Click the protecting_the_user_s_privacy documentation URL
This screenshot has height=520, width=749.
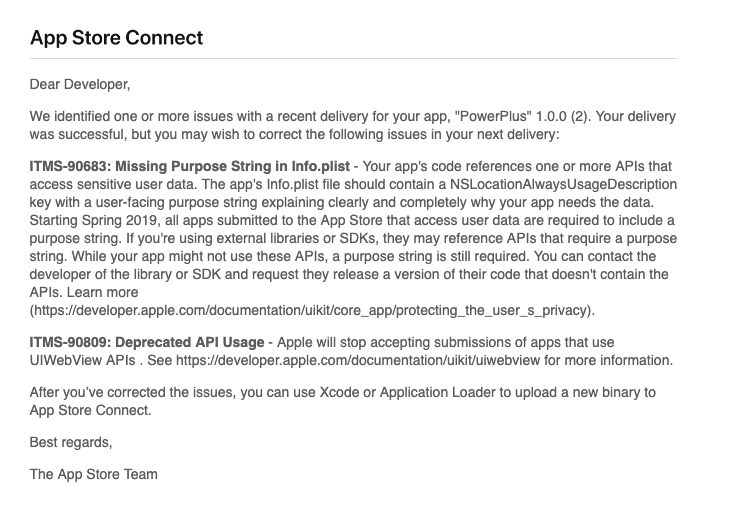click(x=312, y=310)
